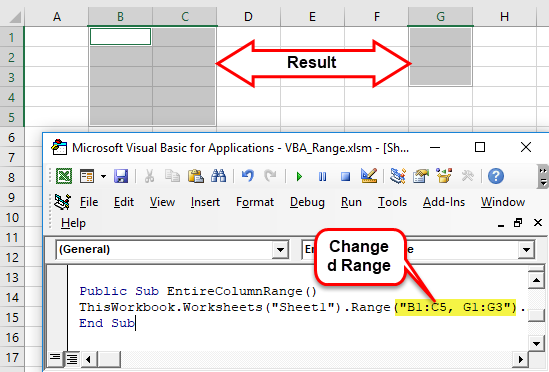Open the Format menu

[x=255, y=202]
